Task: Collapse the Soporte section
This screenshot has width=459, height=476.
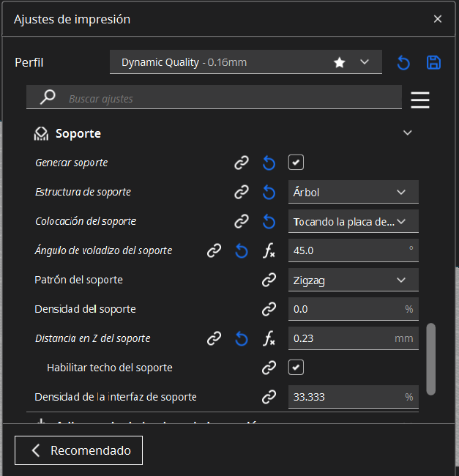Action: point(408,133)
